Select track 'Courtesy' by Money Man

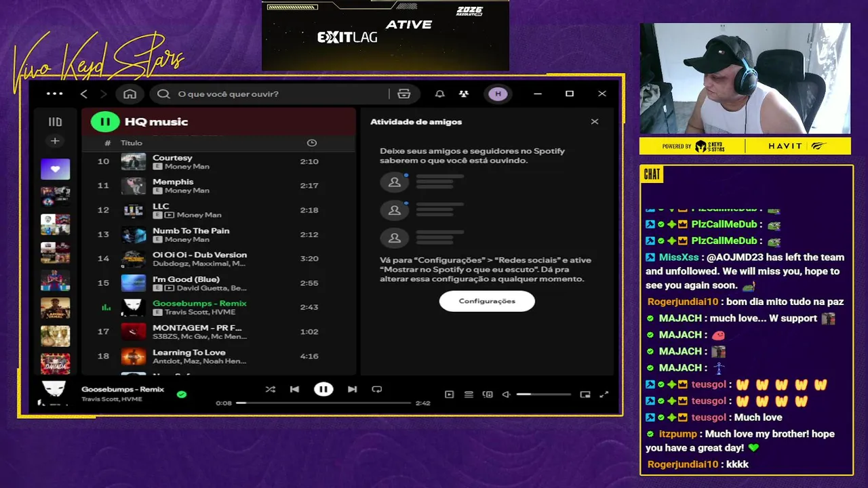pyautogui.click(x=218, y=161)
